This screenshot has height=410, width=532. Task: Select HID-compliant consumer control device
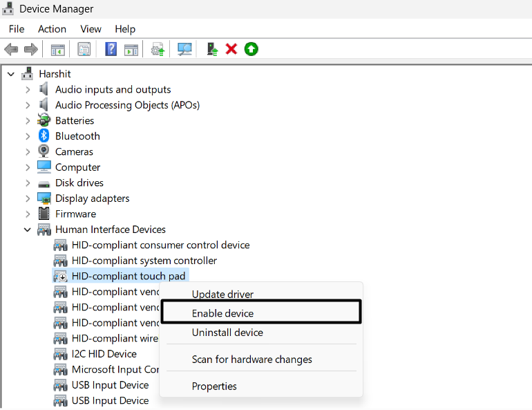click(x=160, y=245)
